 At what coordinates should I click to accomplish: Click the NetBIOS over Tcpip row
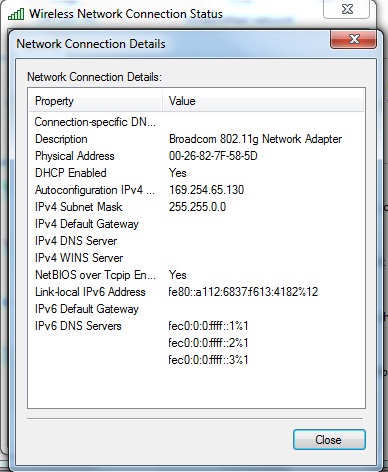[197, 275]
